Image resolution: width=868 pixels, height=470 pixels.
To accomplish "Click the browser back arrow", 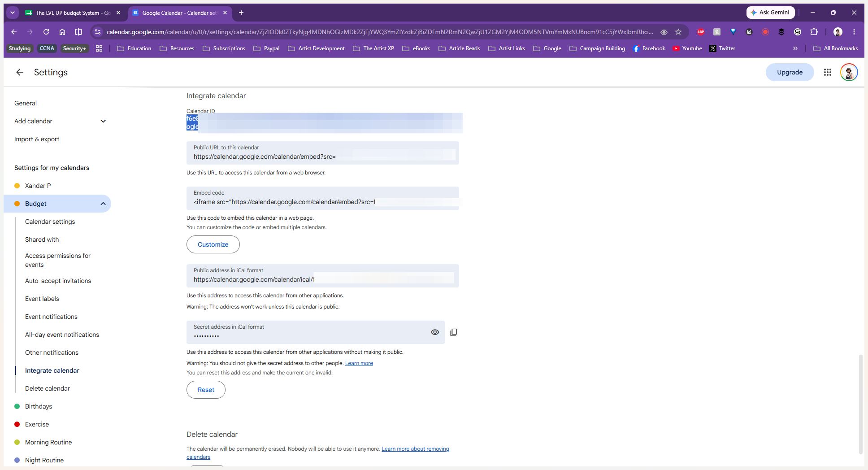I will [x=14, y=32].
